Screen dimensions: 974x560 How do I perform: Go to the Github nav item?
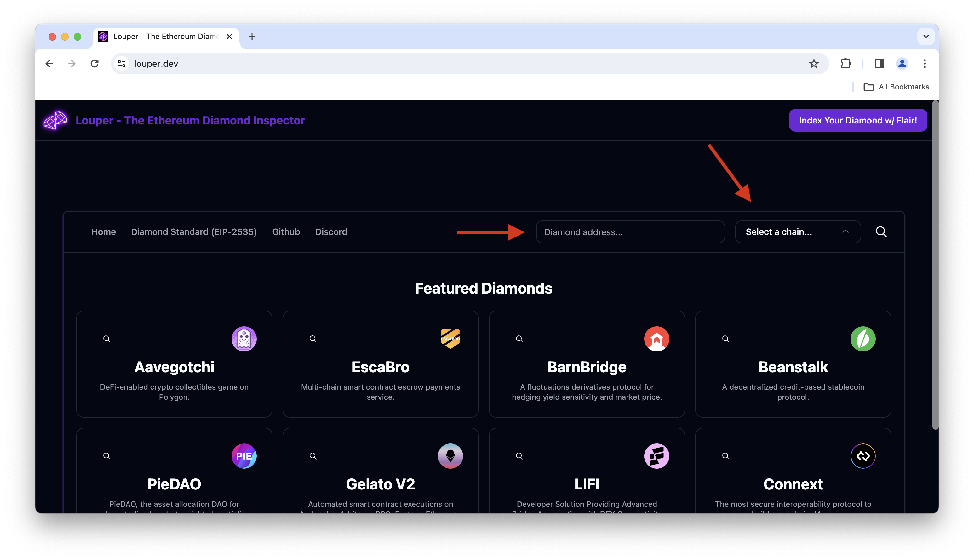click(x=286, y=232)
